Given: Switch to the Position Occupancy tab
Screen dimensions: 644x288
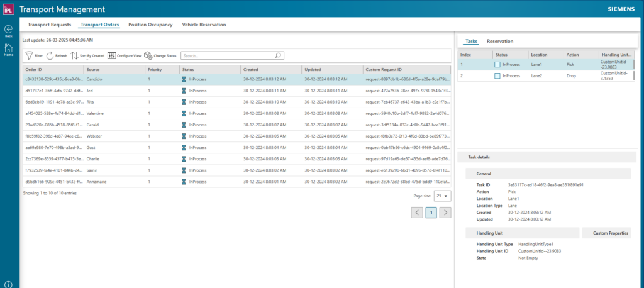Looking at the screenshot, I should point(150,25).
